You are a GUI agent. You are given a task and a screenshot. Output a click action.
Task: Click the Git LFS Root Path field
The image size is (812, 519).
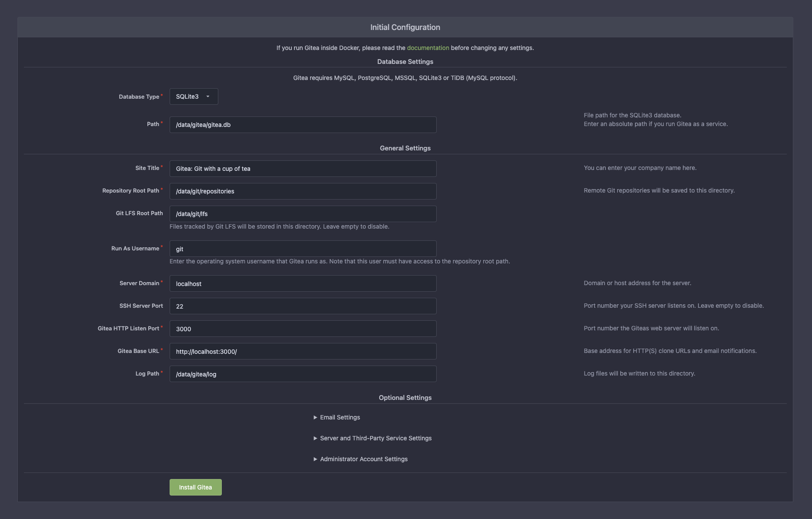click(x=303, y=213)
